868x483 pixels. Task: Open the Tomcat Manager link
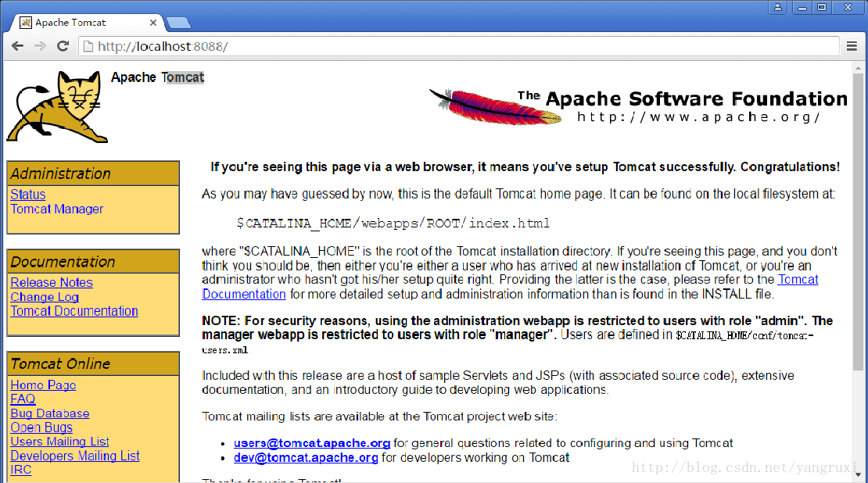(x=56, y=209)
